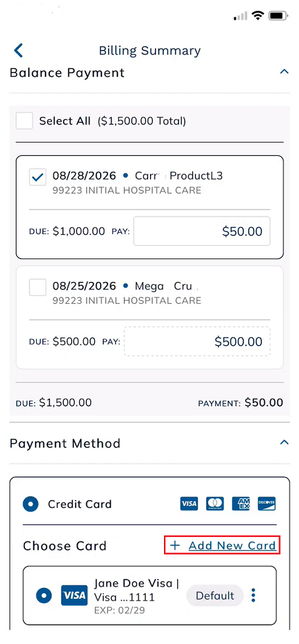The width and height of the screenshot is (299, 644).
Task: Click the Visa badge on saved card
Action: [x=74, y=595]
